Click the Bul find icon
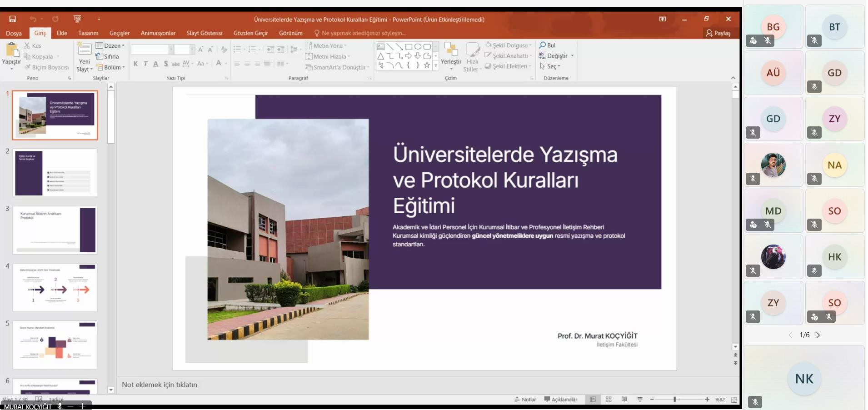868x410 pixels. pos(543,45)
